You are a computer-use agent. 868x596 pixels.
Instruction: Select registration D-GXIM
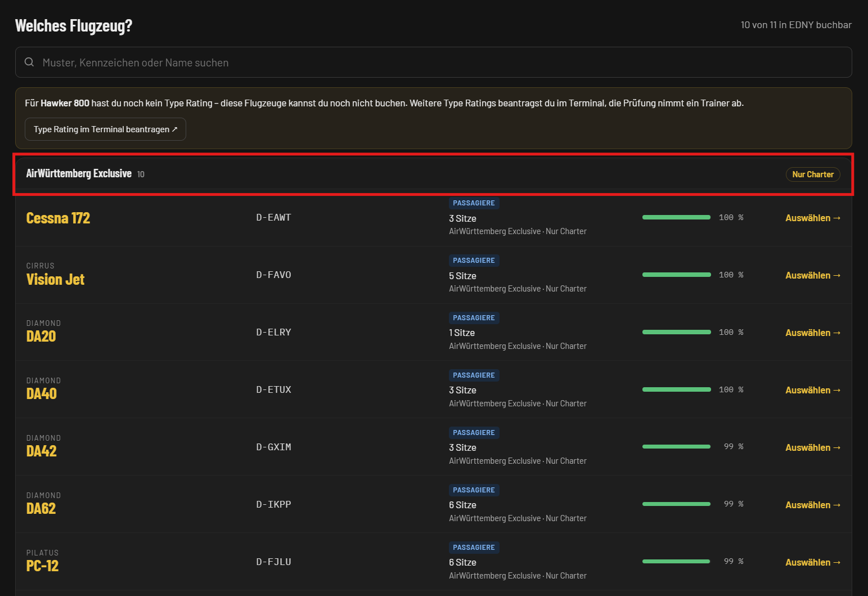pos(273,447)
